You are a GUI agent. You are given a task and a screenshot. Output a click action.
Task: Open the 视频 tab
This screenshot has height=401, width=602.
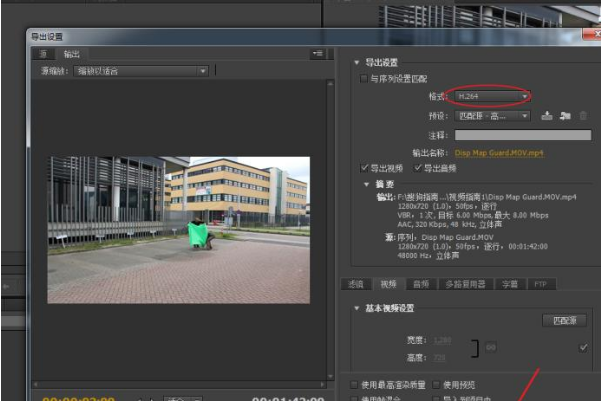(x=389, y=284)
